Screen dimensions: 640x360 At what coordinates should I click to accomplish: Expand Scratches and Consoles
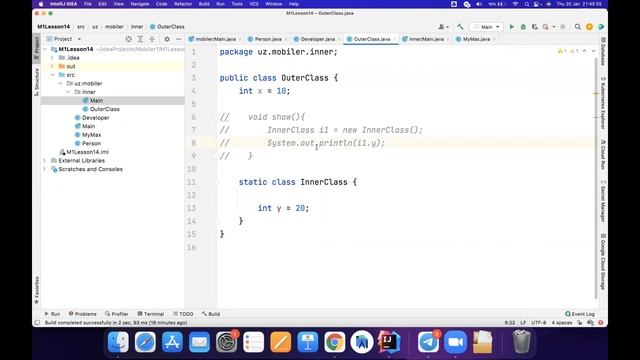[45, 169]
